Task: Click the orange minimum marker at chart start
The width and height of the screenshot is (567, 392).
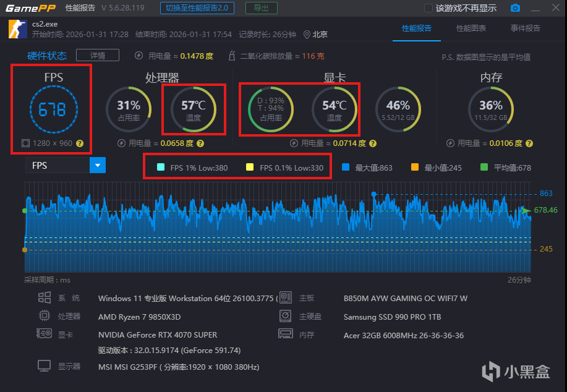Action: [25, 250]
